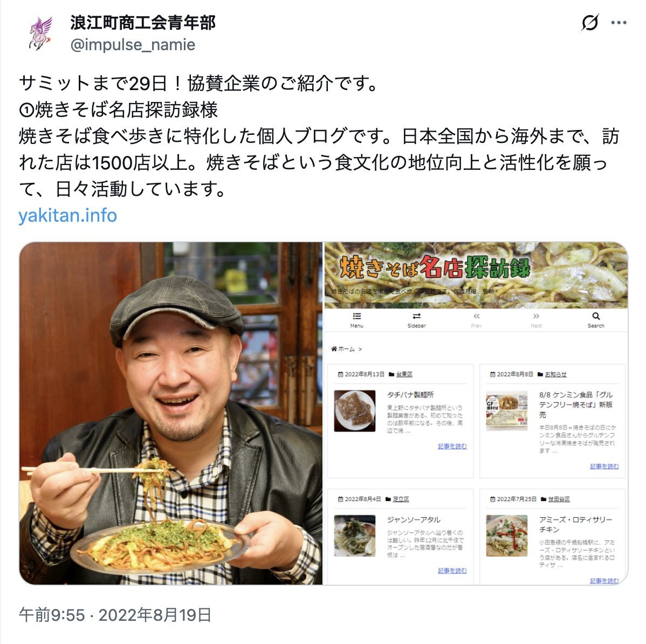Click the Menu list icon in screenshot
The height and width of the screenshot is (644, 646).
coord(357,316)
